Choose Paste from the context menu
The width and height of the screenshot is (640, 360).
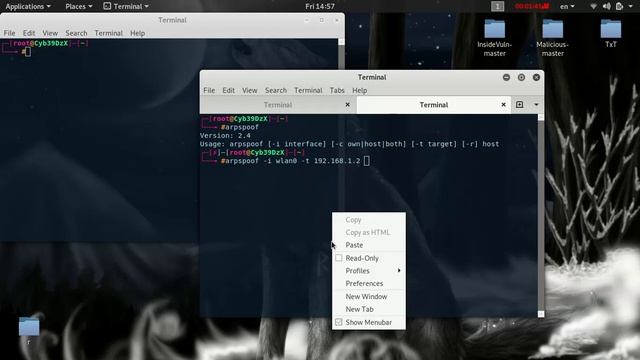tap(369, 245)
